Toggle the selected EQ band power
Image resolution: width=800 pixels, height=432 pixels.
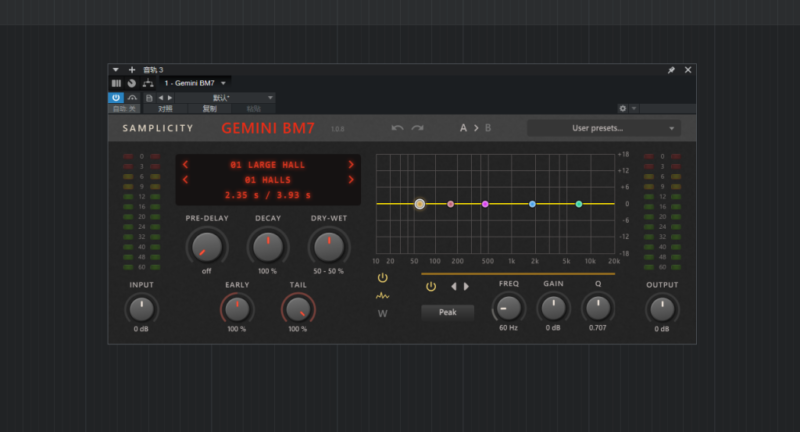click(x=431, y=286)
